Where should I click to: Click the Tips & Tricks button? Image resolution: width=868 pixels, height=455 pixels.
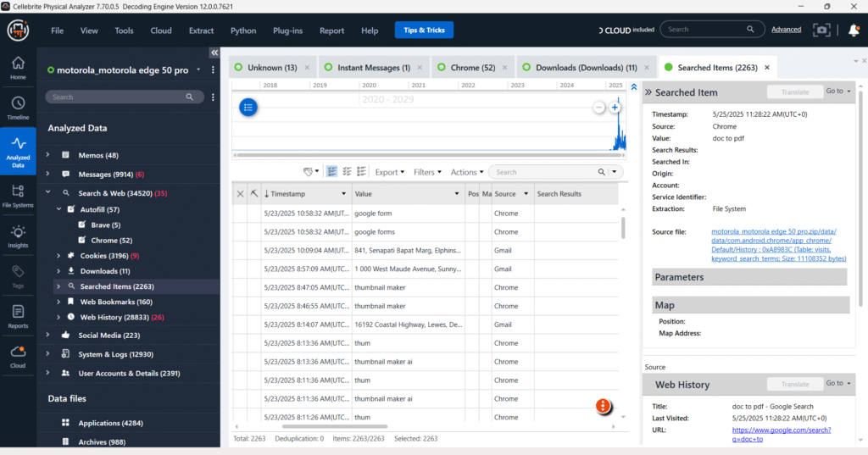[424, 30]
